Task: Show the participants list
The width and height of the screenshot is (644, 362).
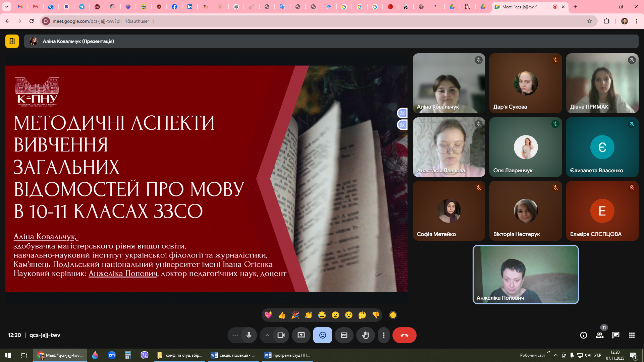Action: pos(599,335)
